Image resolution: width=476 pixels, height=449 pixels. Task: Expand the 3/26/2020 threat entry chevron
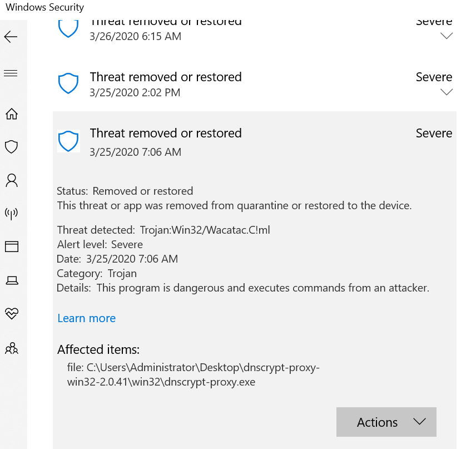(447, 36)
